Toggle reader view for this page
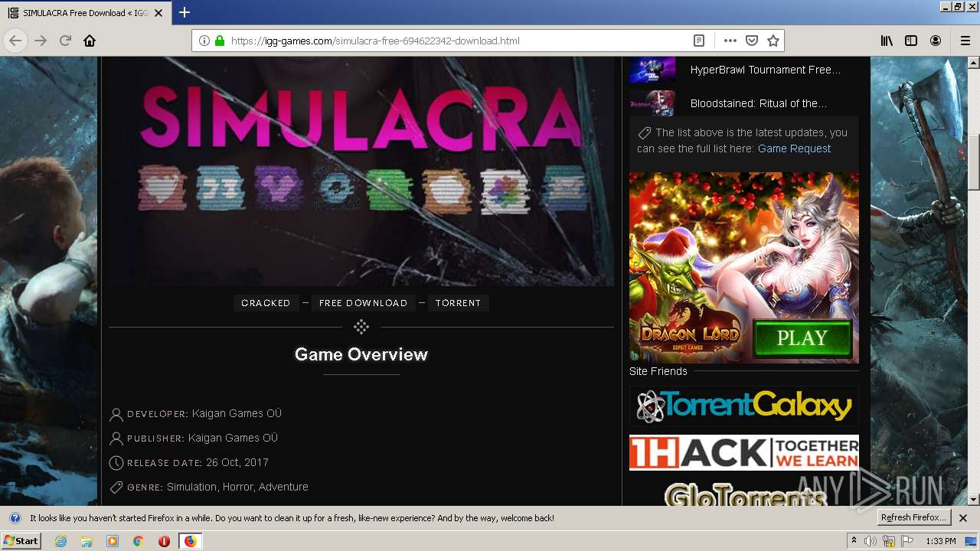This screenshot has height=551, width=980. coord(699,41)
